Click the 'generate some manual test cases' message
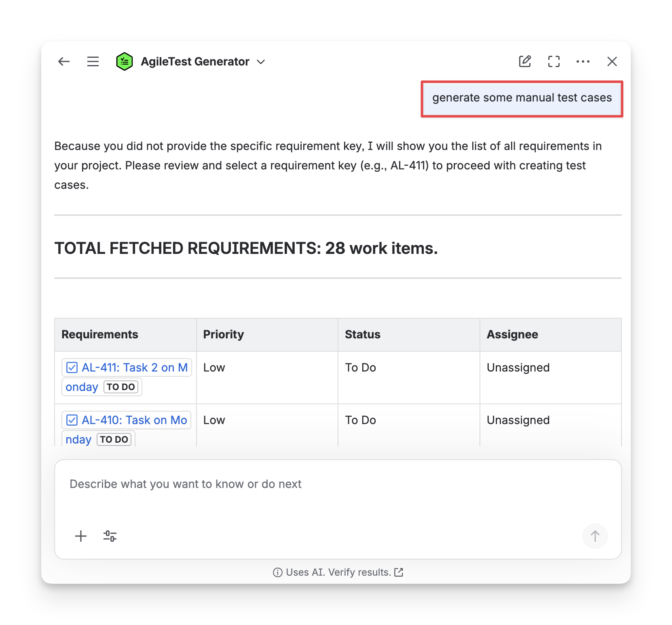This screenshot has width=672, height=625. click(x=522, y=98)
